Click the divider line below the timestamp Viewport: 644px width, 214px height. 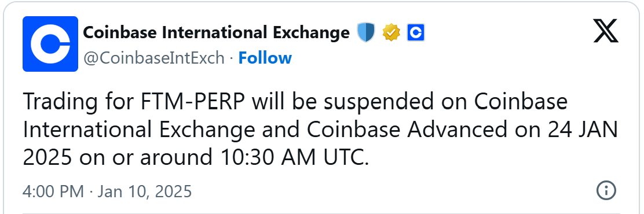click(x=321, y=213)
